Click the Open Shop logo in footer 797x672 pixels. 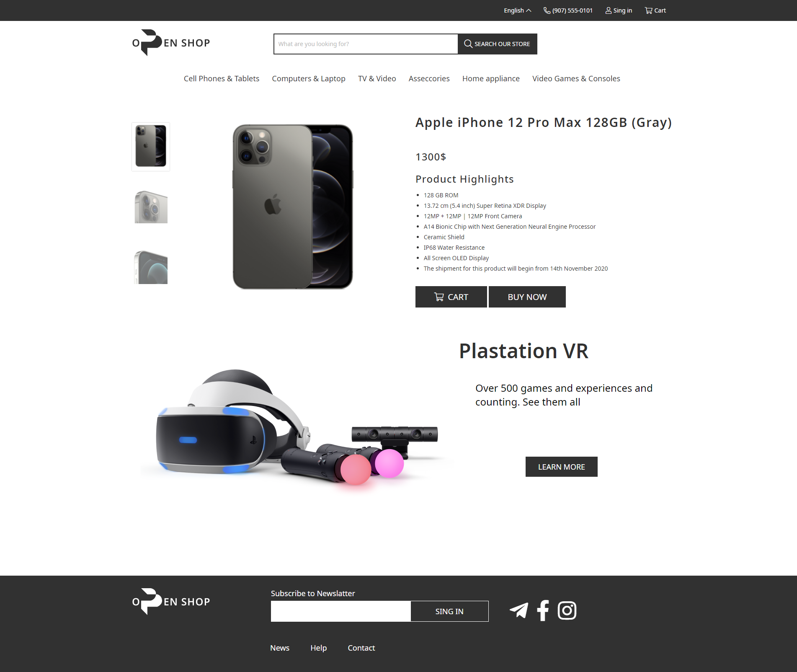(x=171, y=602)
